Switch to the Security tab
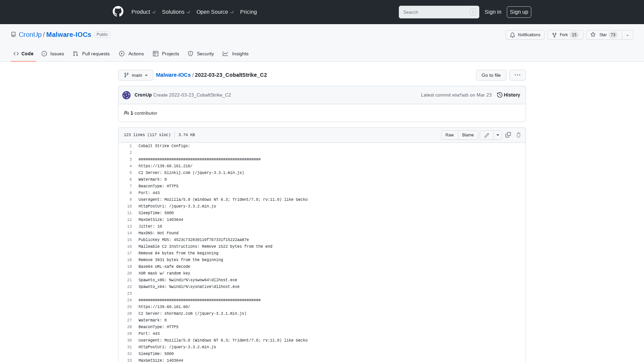 [x=201, y=54]
